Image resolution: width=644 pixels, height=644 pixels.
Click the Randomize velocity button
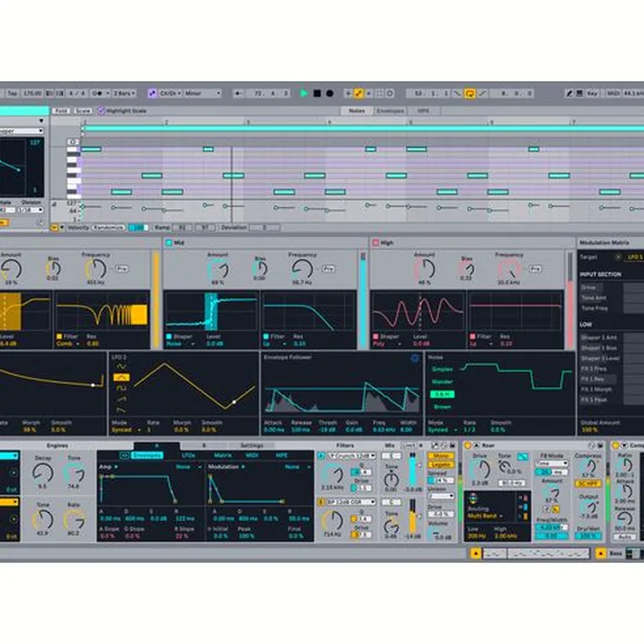tap(107, 227)
